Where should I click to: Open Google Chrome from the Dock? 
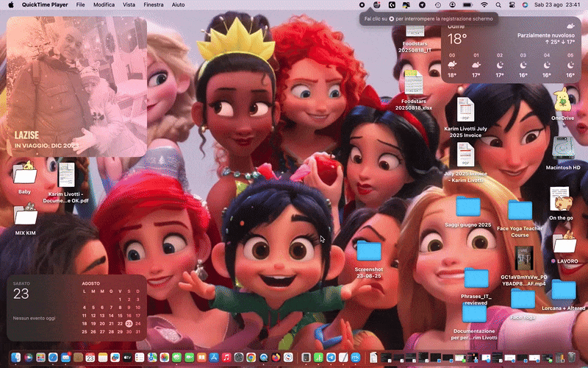(251, 357)
